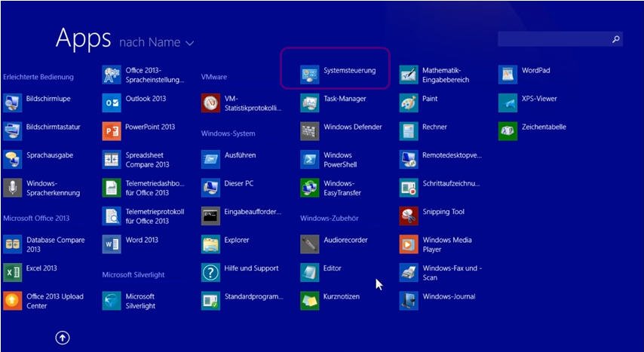Image resolution: width=644 pixels, height=352 pixels.
Task: Open Telemetrieprotokoll für Office 2013 icon
Action: pos(112,216)
